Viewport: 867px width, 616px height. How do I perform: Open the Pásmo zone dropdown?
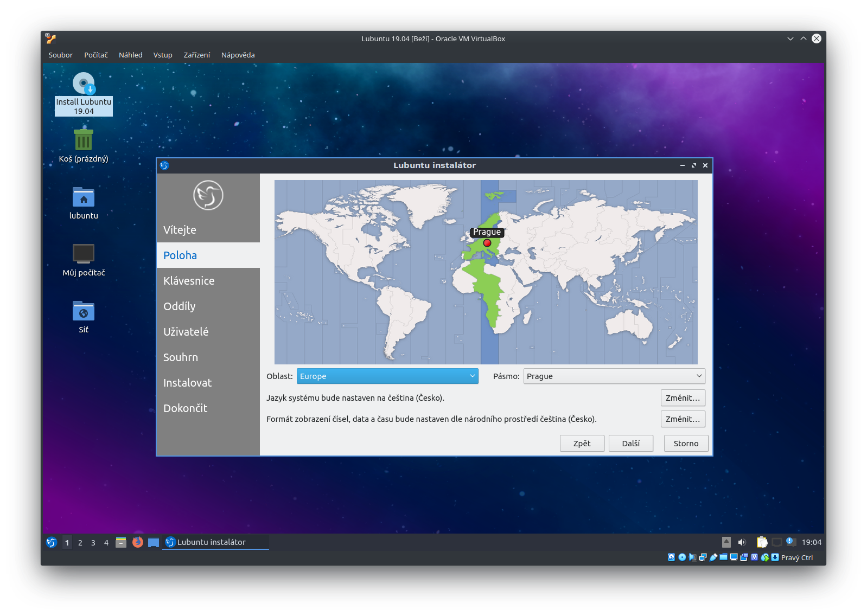[614, 376]
